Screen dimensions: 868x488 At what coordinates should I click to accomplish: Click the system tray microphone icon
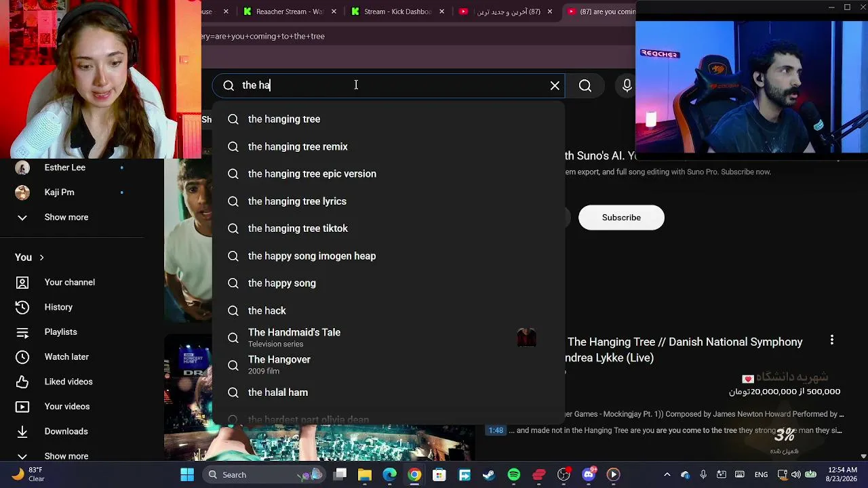703,474
